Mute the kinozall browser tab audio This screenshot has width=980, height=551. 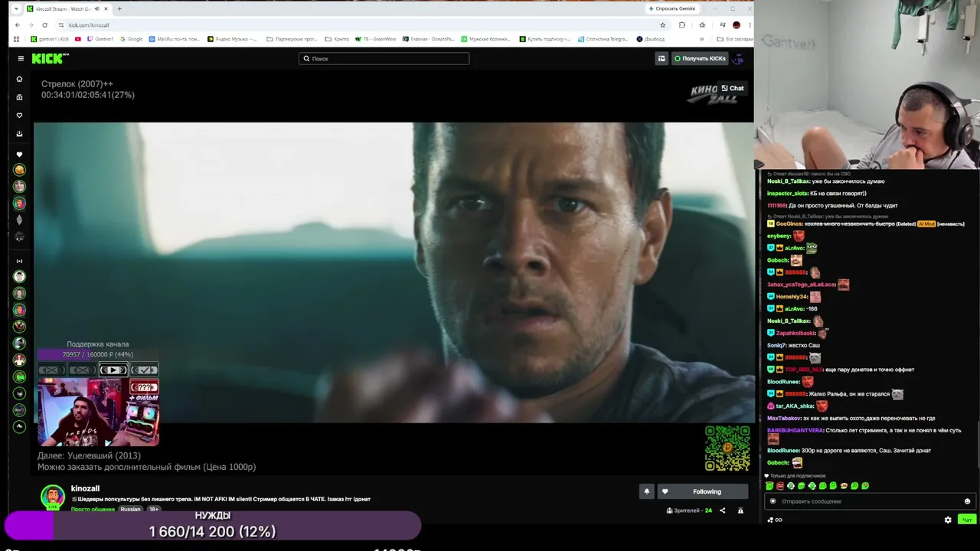(x=96, y=8)
